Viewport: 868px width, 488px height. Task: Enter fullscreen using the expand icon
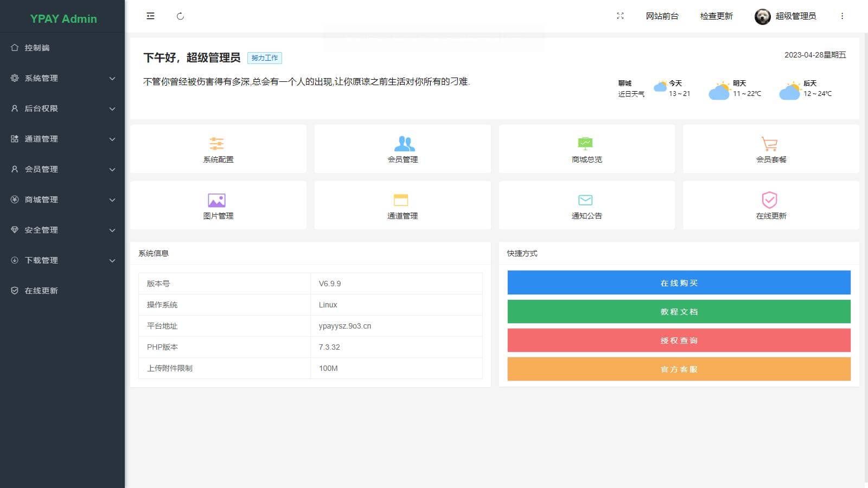(x=620, y=16)
